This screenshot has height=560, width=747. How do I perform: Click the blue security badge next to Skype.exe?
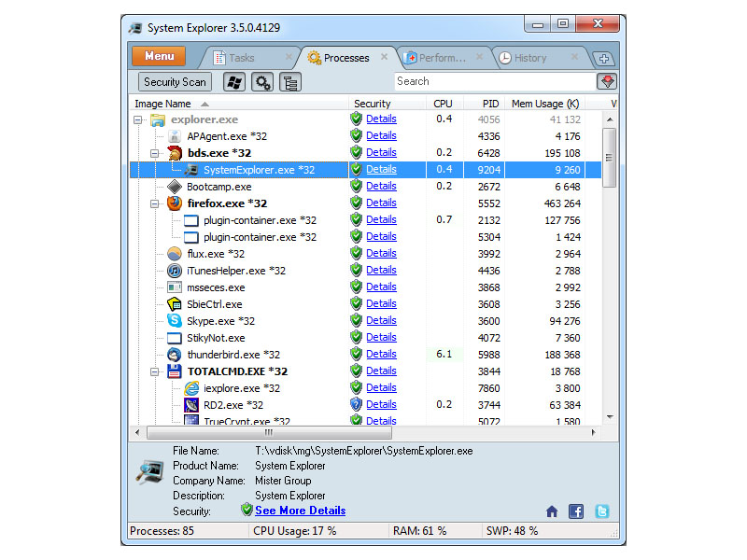(x=356, y=320)
